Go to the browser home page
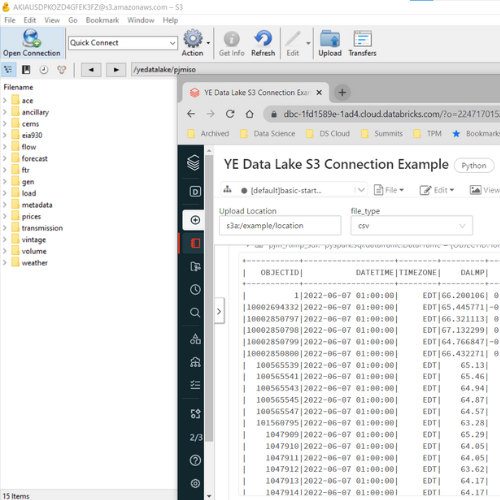 click(249, 114)
